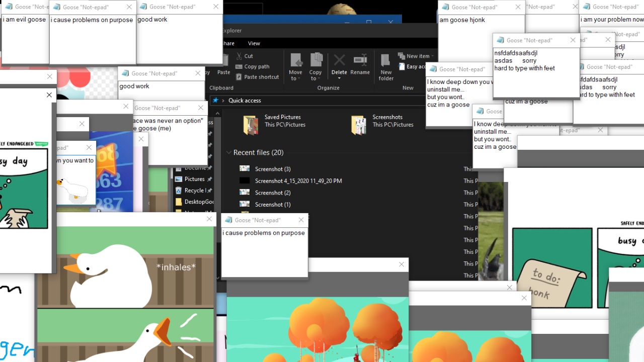The image size is (644, 362).
Task: Click the Quick access address bar text
Action: pos(245,101)
